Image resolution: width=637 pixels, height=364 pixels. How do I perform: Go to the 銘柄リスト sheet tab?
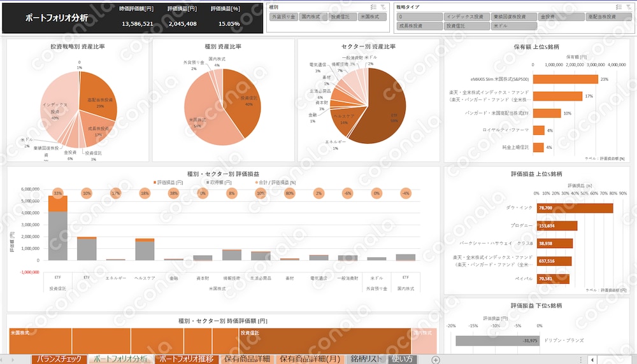[x=366, y=359]
